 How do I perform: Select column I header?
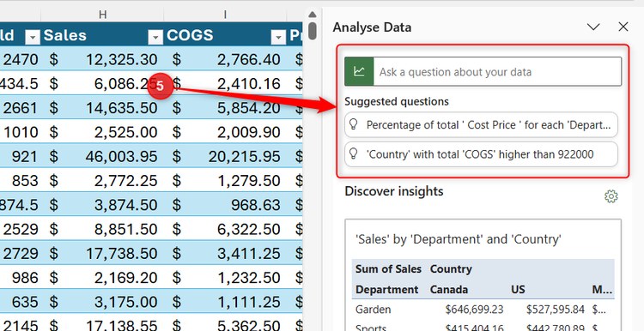point(225,15)
